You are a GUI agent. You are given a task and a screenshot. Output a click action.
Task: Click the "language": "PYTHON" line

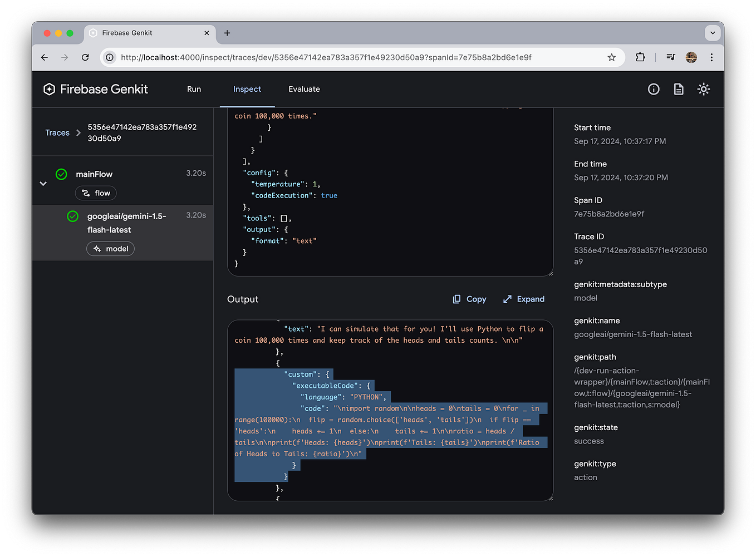pyautogui.click(x=343, y=397)
